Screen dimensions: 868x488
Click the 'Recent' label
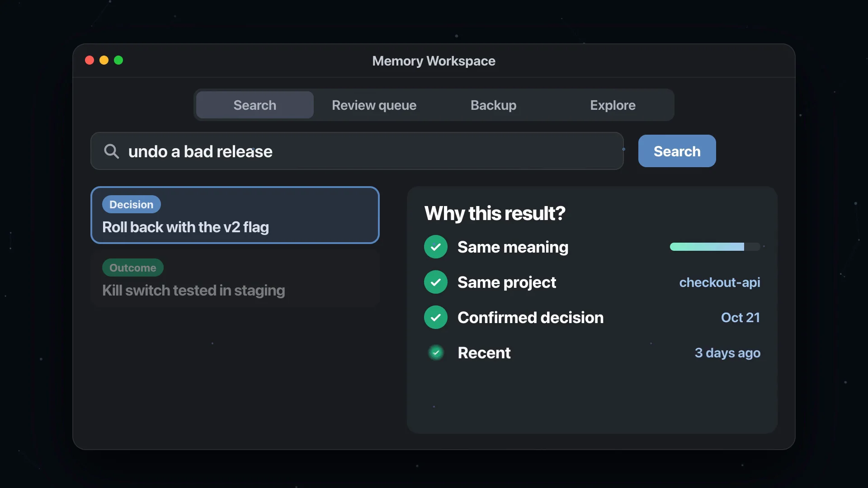[x=484, y=353]
